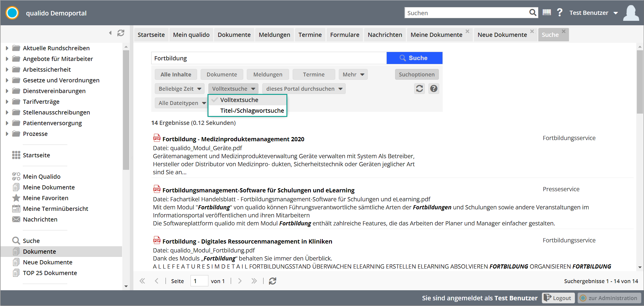This screenshot has width=644, height=306.
Task: Go to last results page
Action: click(x=254, y=281)
